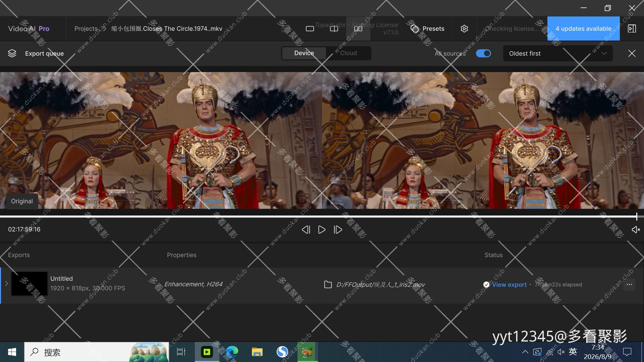The height and width of the screenshot is (362, 644).
Task: Click the Original preview label
Action: click(x=22, y=201)
